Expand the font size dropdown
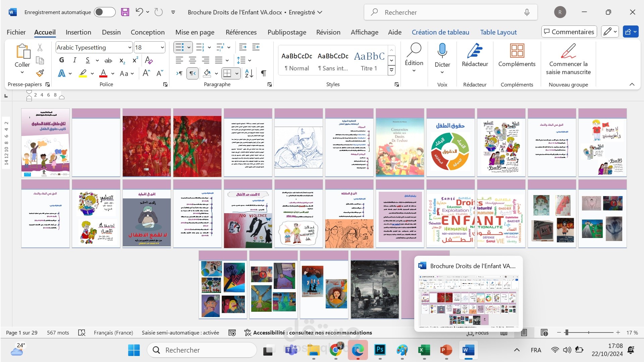The image size is (644, 362). (x=162, y=48)
